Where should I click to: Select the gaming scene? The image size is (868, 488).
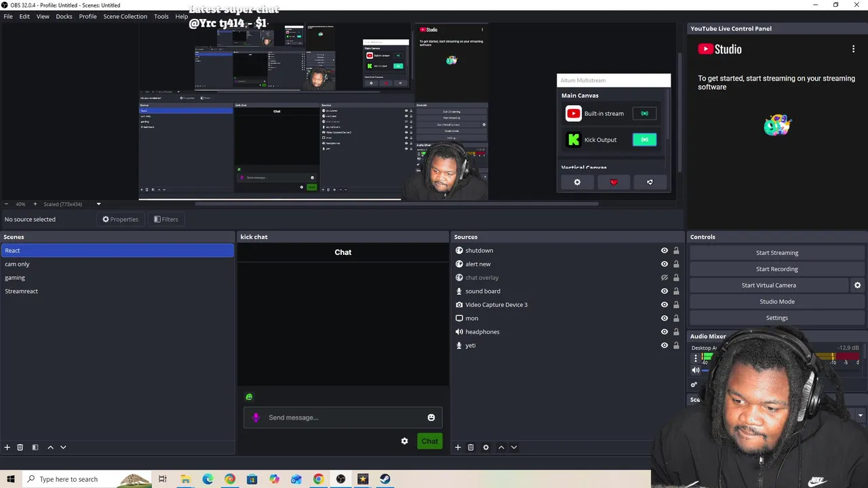point(117,278)
